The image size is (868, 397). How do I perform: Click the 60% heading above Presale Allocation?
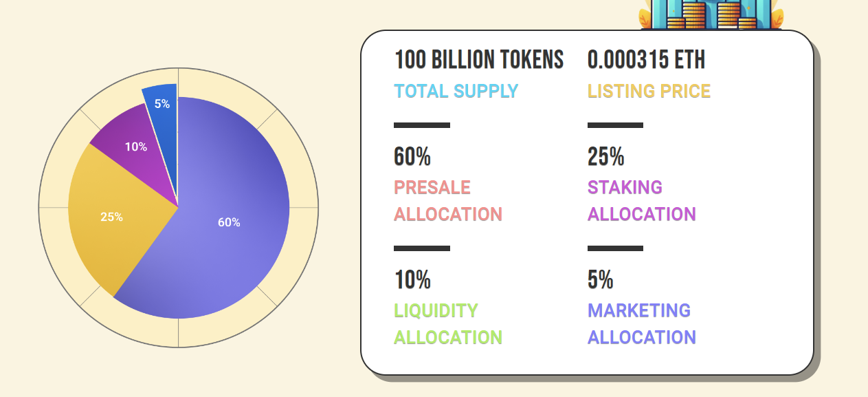[x=412, y=157]
